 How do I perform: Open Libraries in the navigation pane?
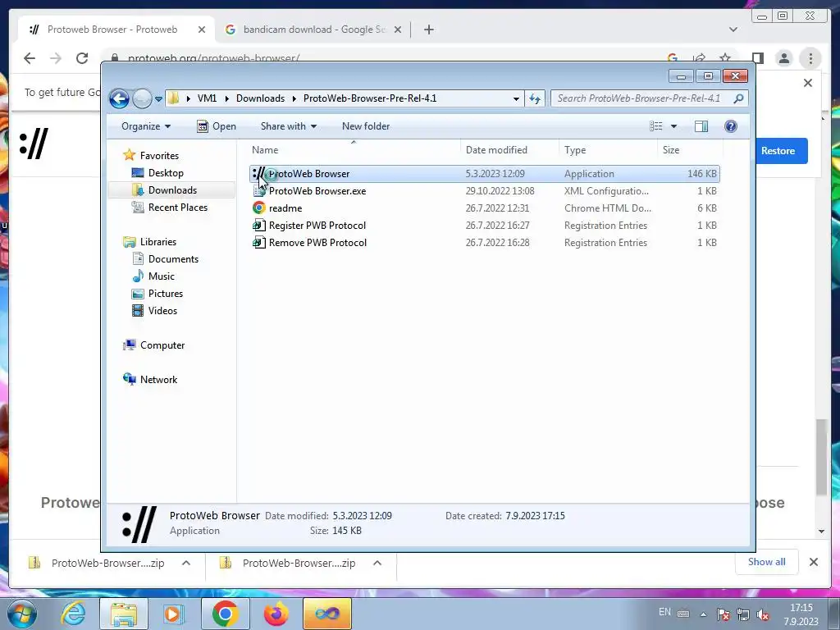click(158, 242)
